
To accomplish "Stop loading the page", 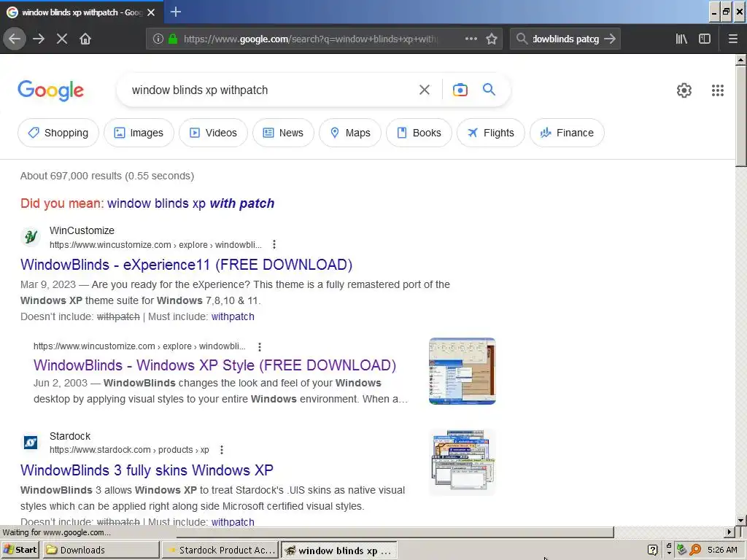I will [x=62, y=39].
